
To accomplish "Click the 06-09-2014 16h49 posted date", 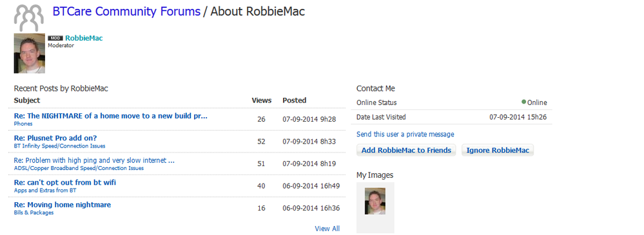I will [311, 186].
